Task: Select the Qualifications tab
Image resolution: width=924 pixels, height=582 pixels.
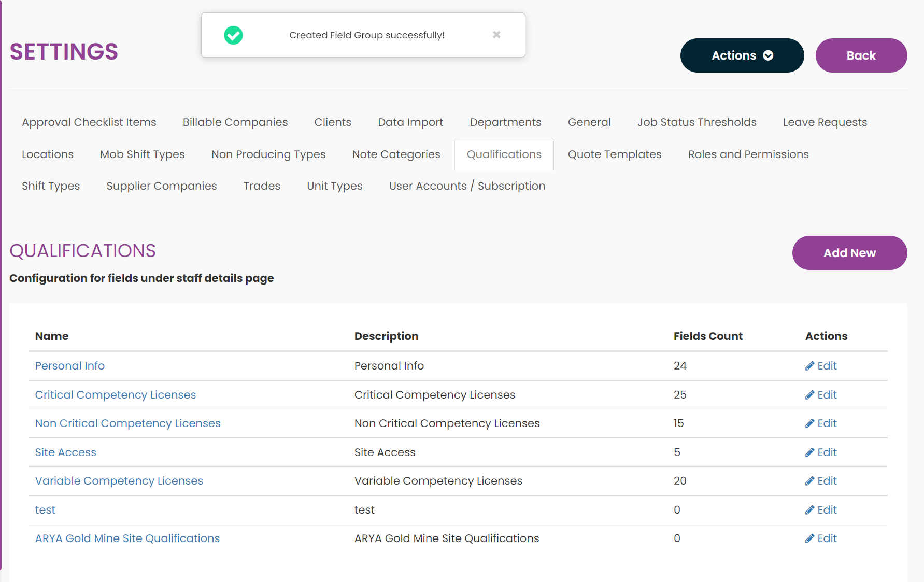Action: click(504, 154)
